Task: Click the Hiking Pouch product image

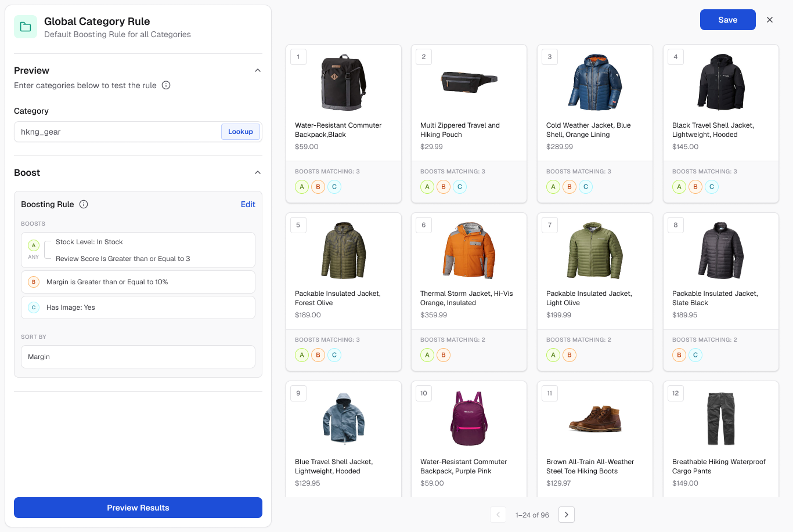Action: (469, 82)
